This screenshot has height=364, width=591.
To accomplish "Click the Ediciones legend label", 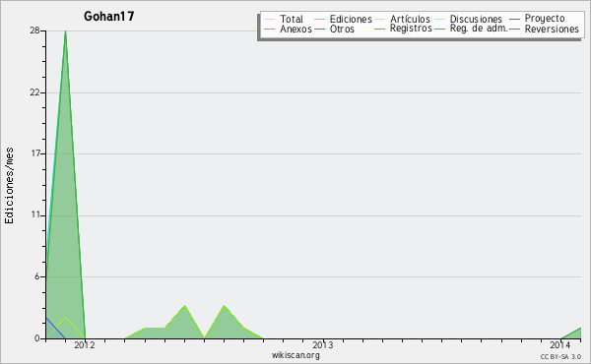I will [x=351, y=19].
